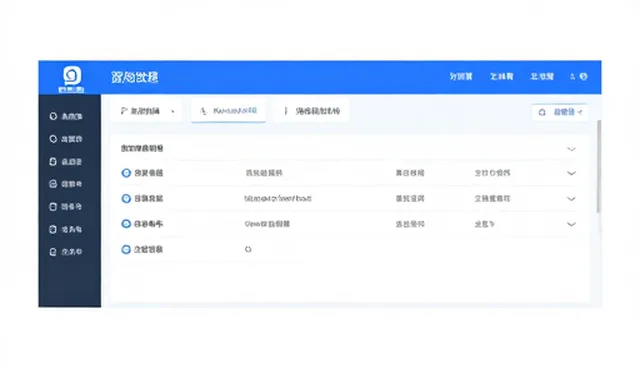
Task: Open the fourth sidebar menu item
Action: pyautogui.click(x=66, y=184)
